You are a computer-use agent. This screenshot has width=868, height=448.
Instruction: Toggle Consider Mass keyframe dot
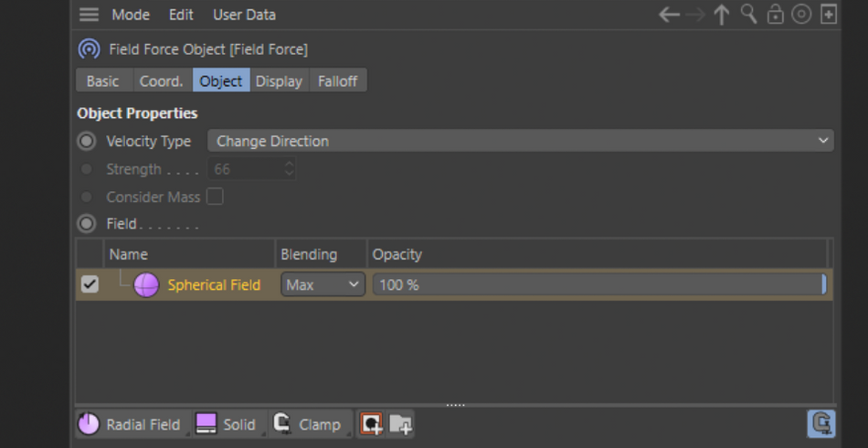click(x=87, y=197)
